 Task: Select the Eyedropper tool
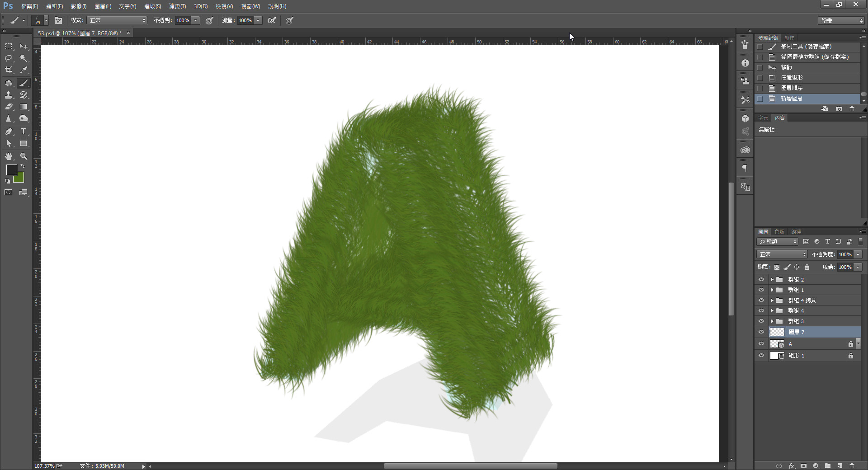[24, 70]
